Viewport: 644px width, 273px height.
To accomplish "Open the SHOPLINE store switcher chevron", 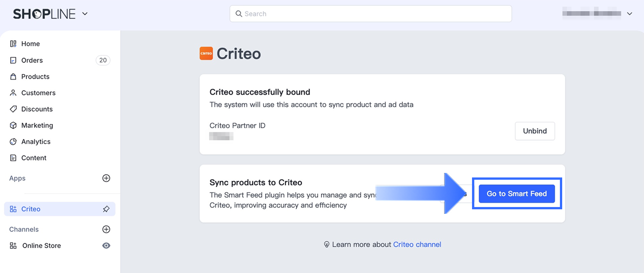I will click(x=85, y=14).
